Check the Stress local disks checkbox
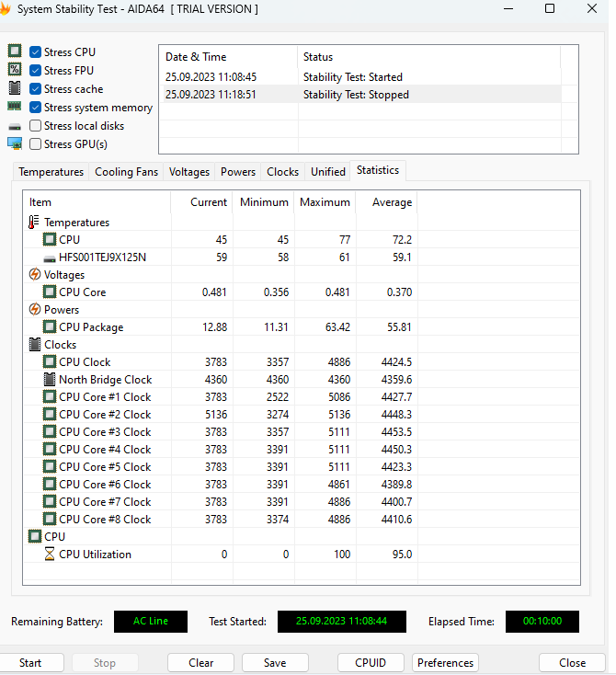616x675 pixels. pos(35,126)
